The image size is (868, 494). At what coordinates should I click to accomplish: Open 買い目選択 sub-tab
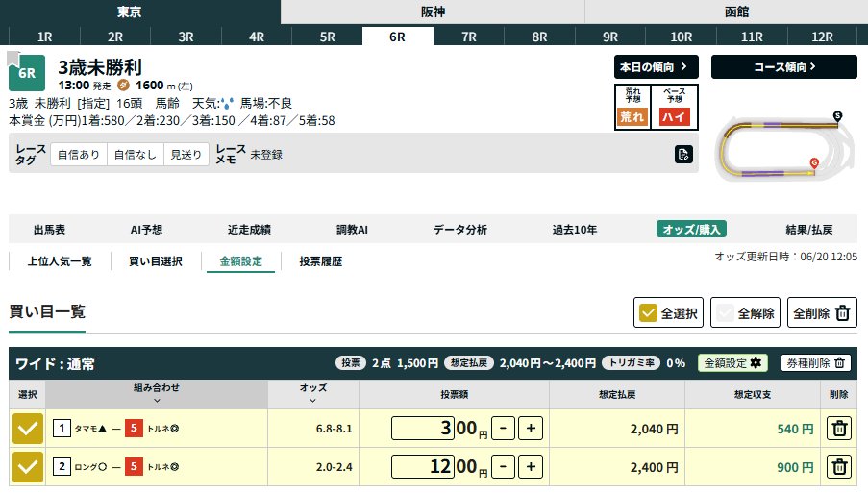156,261
